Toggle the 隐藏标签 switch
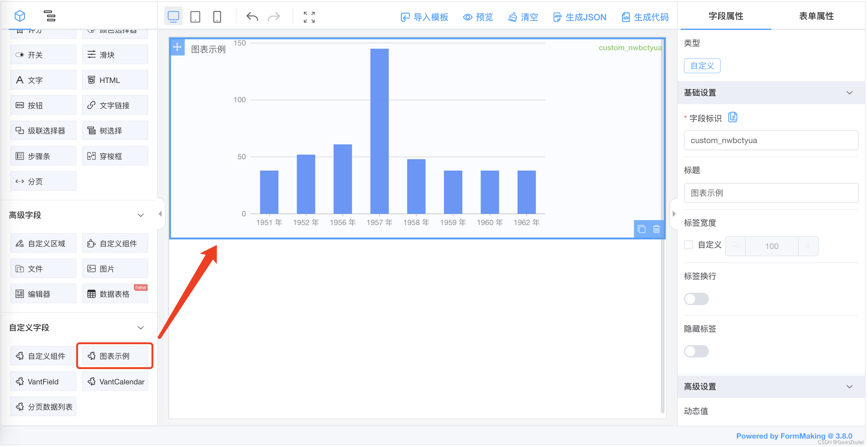Viewport: 868px width, 447px height. 696,351
